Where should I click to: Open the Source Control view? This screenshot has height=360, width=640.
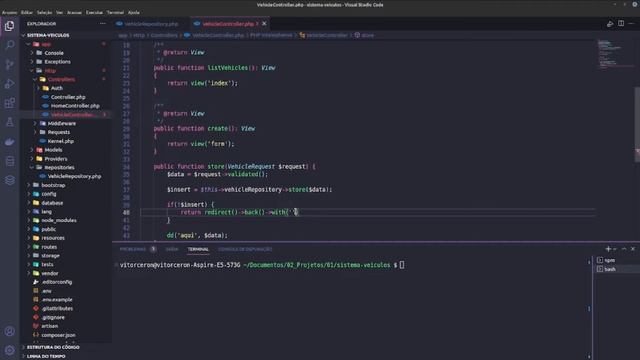point(9,64)
